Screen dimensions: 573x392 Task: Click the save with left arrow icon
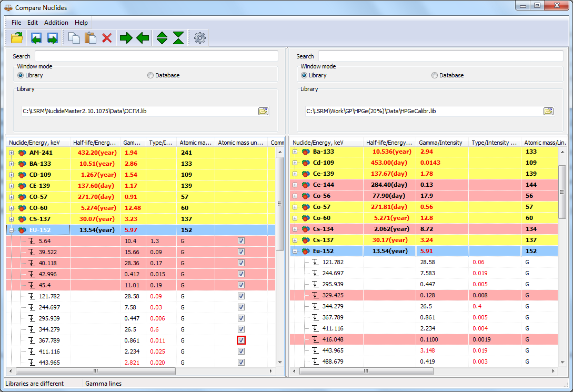tap(36, 38)
